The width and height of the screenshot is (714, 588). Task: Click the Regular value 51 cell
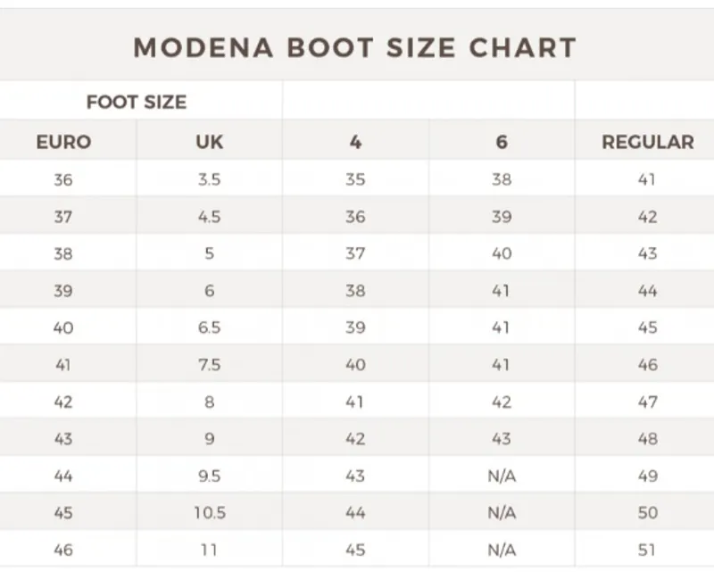[648, 550]
